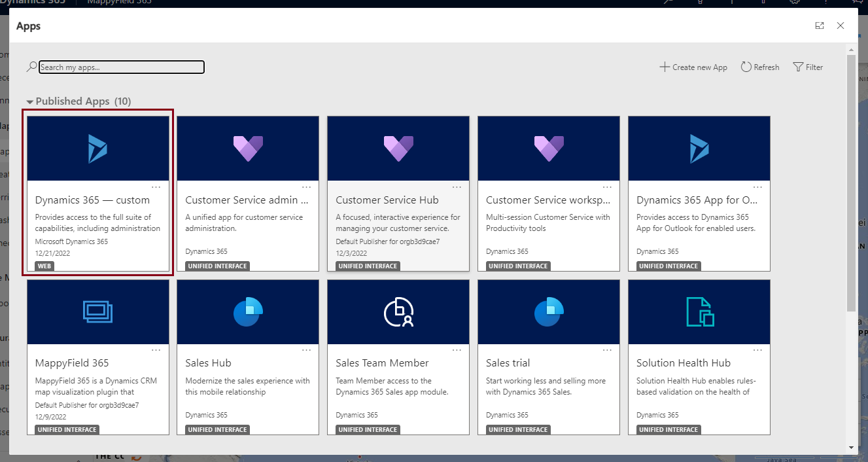868x462 pixels.
Task: Click the 12/21/2022 date text
Action: click(53, 253)
